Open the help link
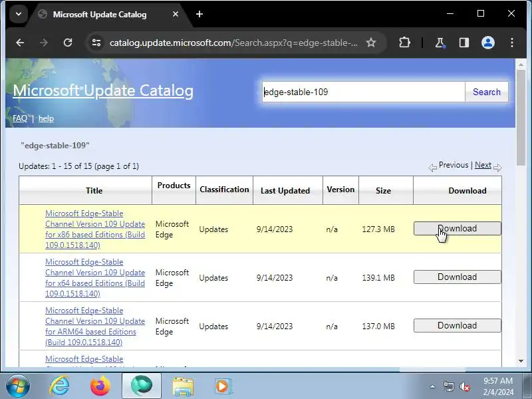This screenshot has width=532, height=399. click(46, 118)
